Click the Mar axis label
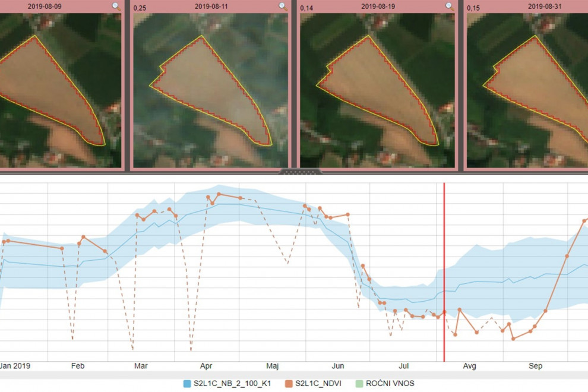 (x=141, y=366)
